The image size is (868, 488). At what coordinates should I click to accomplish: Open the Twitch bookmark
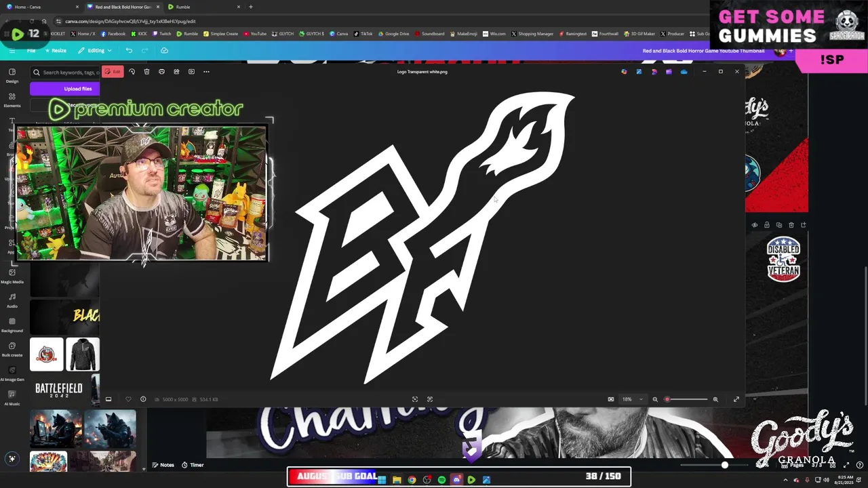(x=162, y=34)
